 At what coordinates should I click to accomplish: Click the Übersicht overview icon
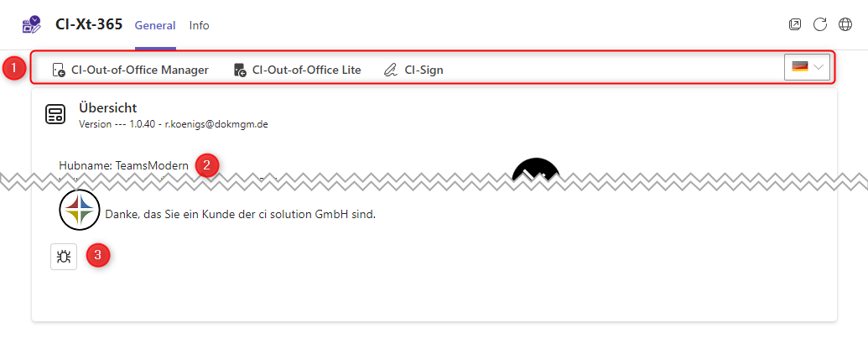[x=56, y=115]
